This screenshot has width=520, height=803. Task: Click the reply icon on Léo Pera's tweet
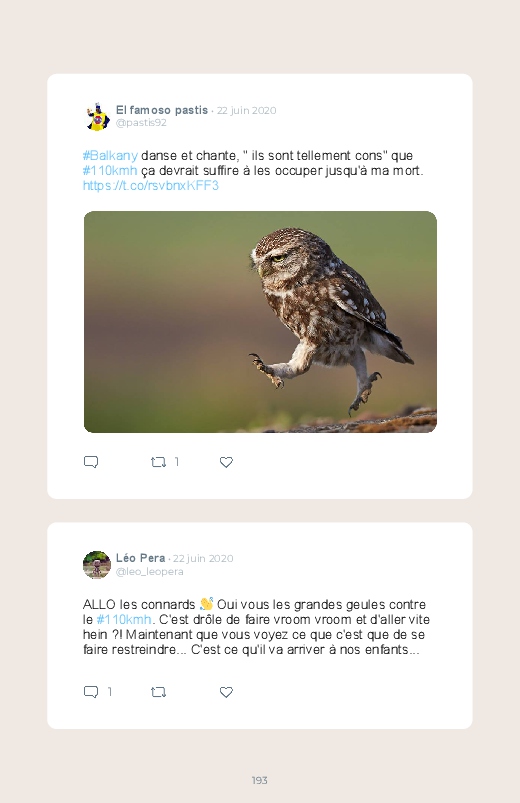coord(91,692)
